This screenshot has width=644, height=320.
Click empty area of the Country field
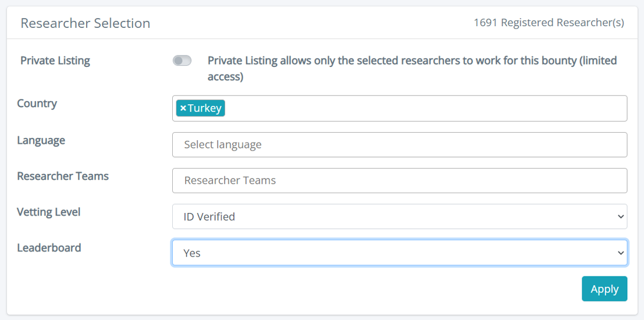(x=425, y=108)
